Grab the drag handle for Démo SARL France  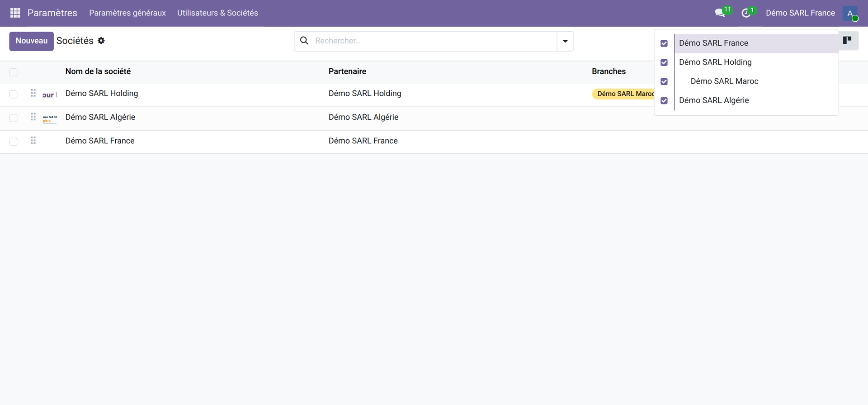[x=33, y=141]
